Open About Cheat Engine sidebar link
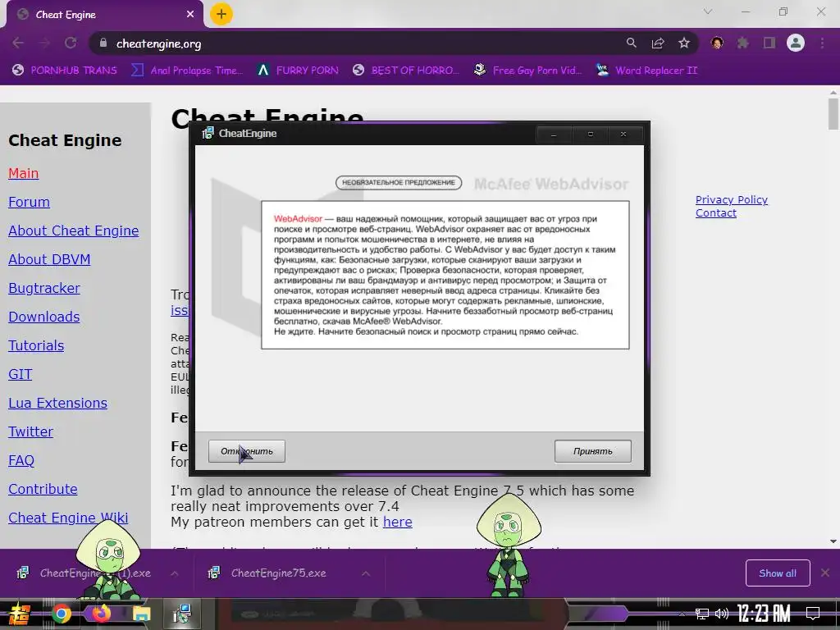Image resolution: width=840 pixels, height=630 pixels. [x=73, y=231]
